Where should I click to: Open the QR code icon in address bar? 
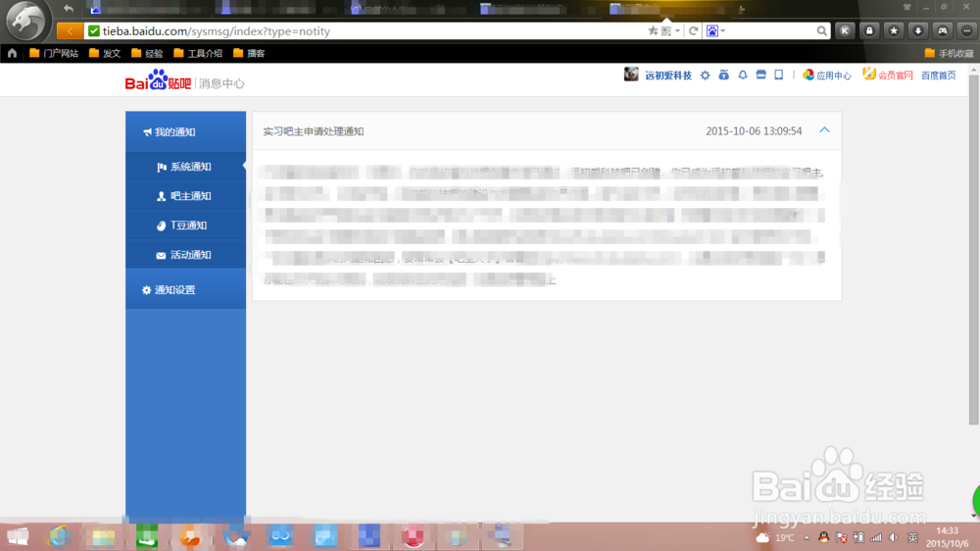(x=666, y=30)
